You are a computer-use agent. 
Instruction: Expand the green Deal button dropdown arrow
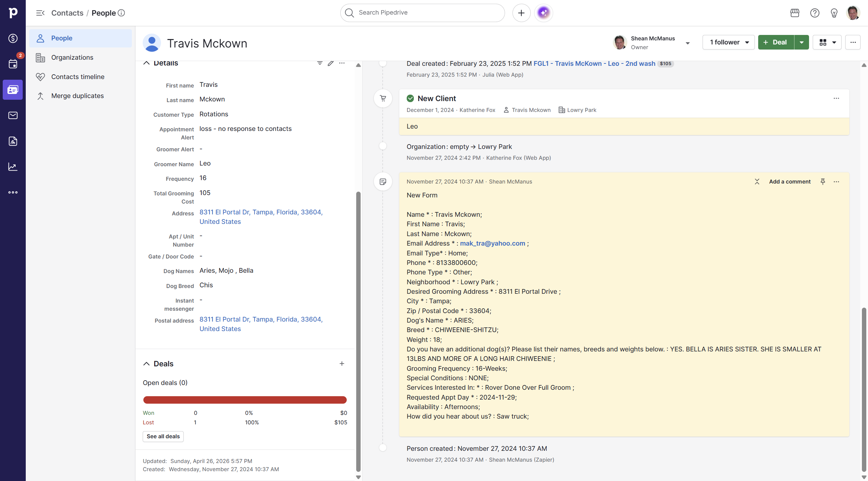(802, 42)
